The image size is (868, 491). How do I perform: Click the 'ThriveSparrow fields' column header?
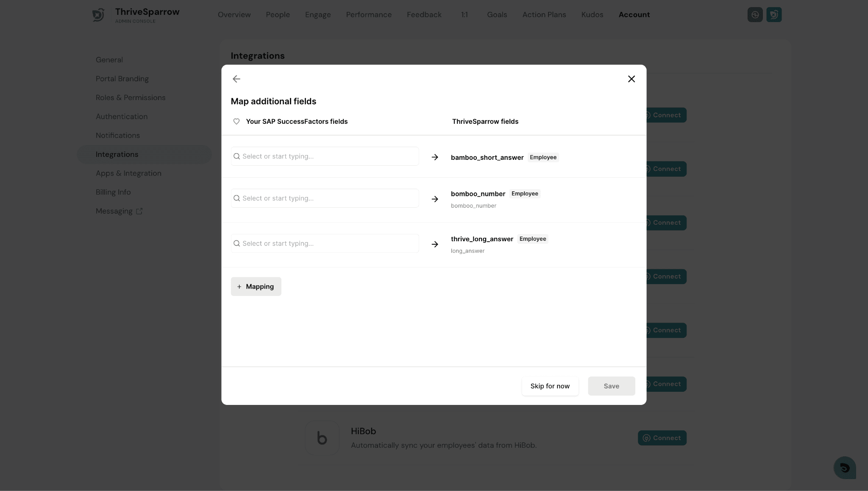coord(485,121)
